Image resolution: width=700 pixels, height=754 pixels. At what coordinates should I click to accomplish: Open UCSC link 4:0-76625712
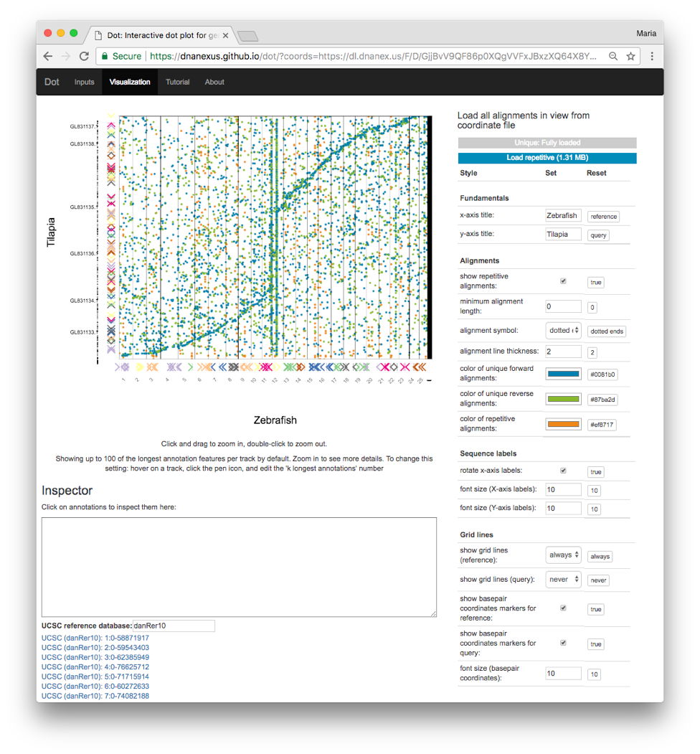pos(95,667)
